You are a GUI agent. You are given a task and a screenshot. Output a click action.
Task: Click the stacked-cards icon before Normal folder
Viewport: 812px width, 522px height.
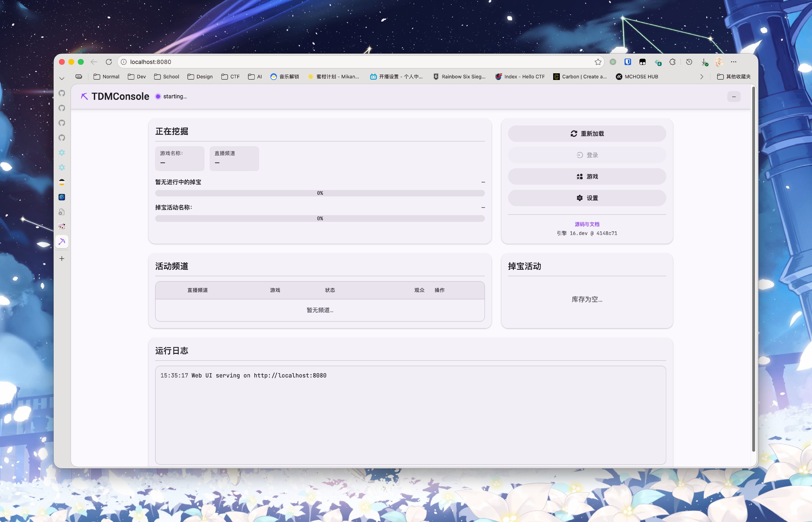point(79,76)
